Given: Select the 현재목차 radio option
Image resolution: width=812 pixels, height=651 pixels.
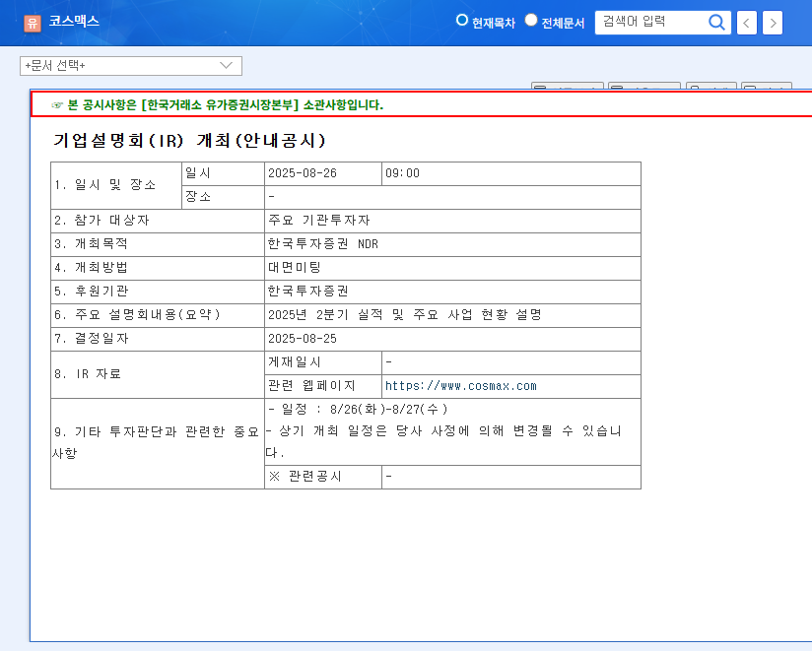Looking at the screenshot, I should click(x=462, y=20).
